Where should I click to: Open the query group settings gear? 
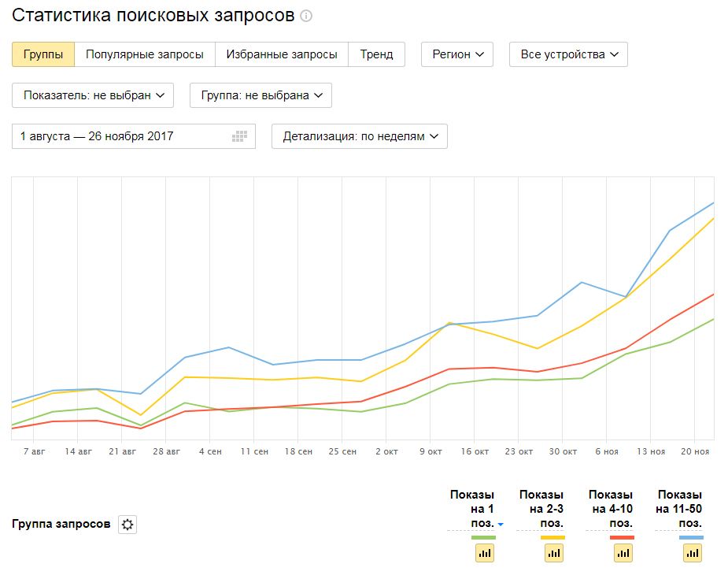tap(127, 525)
